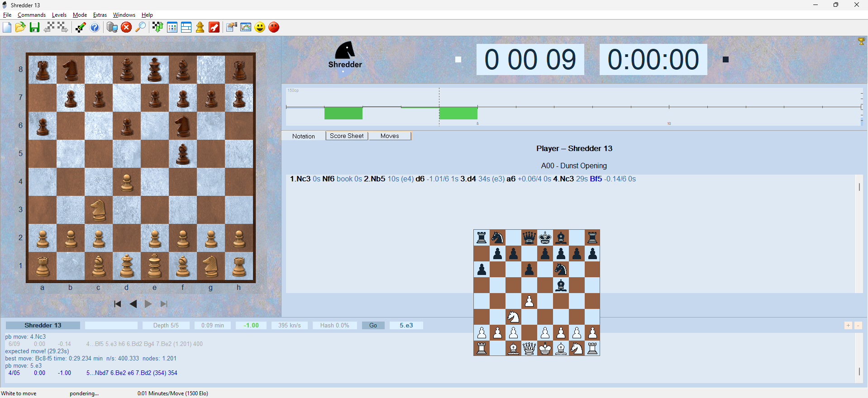Click the golden pawn toolbar icon
The width and height of the screenshot is (868, 398).
[x=200, y=28]
